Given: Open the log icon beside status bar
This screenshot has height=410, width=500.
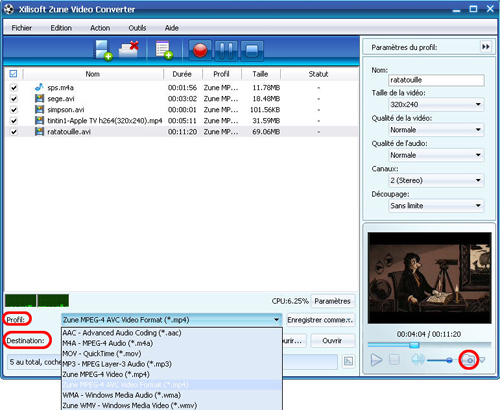Looking at the screenshot, I should (348, 361).
